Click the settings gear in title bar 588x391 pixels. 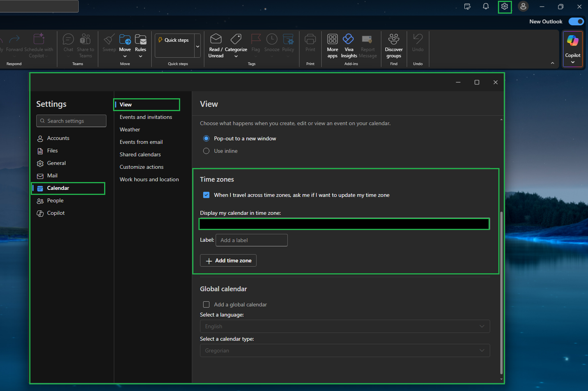[x=505, y=7]
